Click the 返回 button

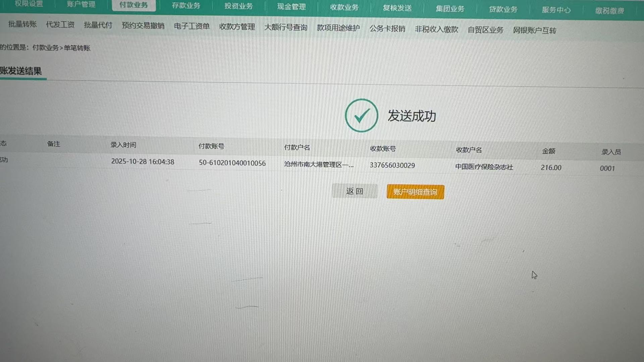(355, 191)
